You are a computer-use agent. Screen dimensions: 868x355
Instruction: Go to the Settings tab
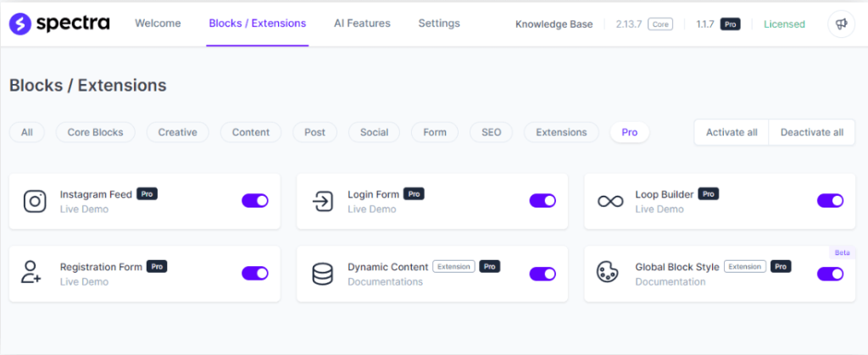click(x=439, y=24)
